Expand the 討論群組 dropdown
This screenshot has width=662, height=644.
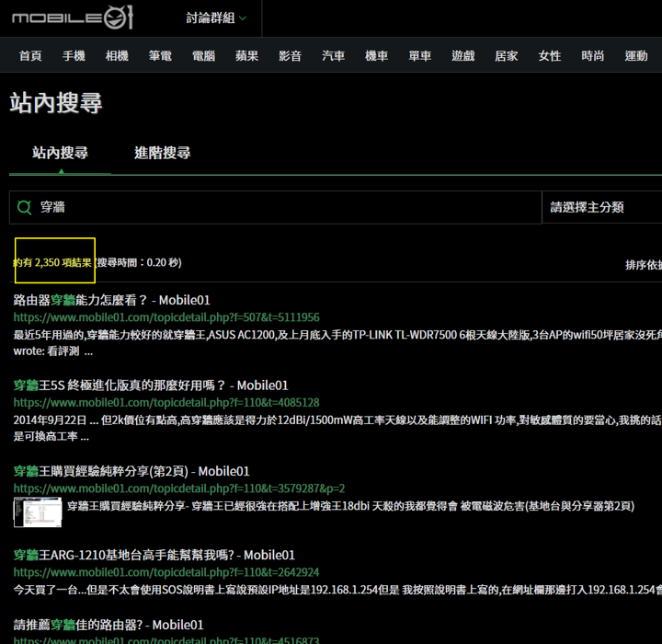click(x=216, y=17)
